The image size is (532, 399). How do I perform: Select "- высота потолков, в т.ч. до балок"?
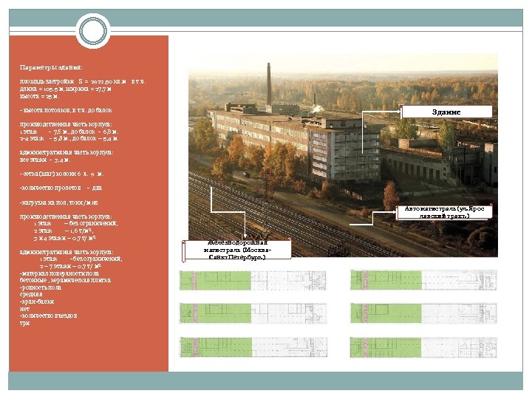66,110
